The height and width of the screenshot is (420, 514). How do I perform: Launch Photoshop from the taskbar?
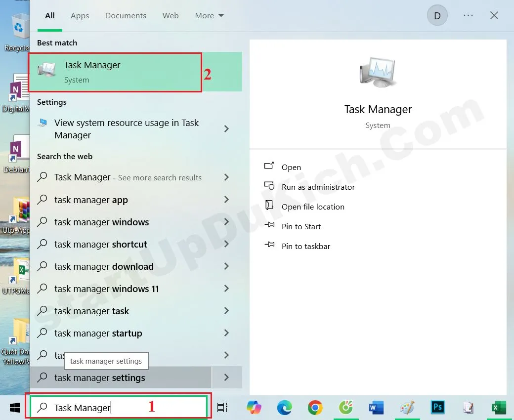click(437, 408)
